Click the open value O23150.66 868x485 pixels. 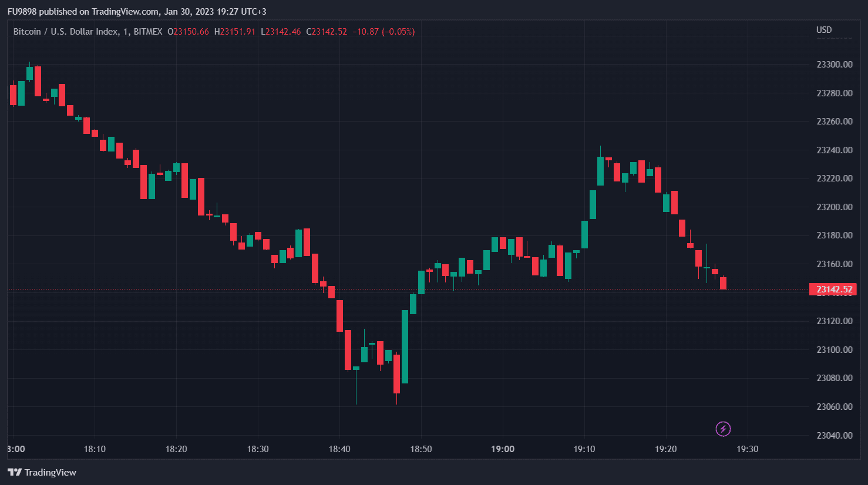(x=188, y=32)
